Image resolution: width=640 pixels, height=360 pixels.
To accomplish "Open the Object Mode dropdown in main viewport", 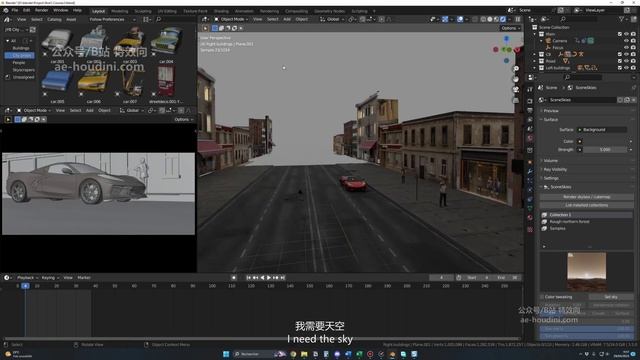I will click(x=232, y=19).
